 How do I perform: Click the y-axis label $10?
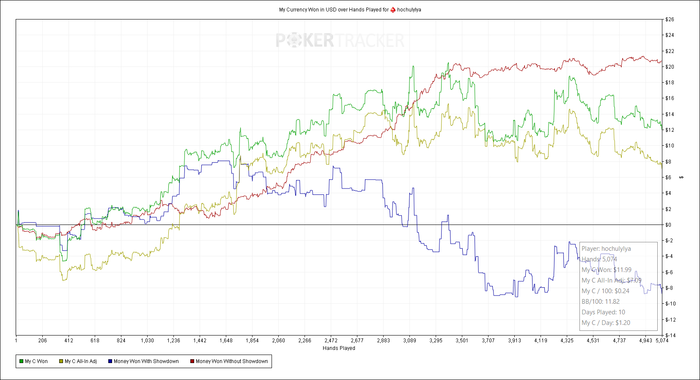pos(670,146)
